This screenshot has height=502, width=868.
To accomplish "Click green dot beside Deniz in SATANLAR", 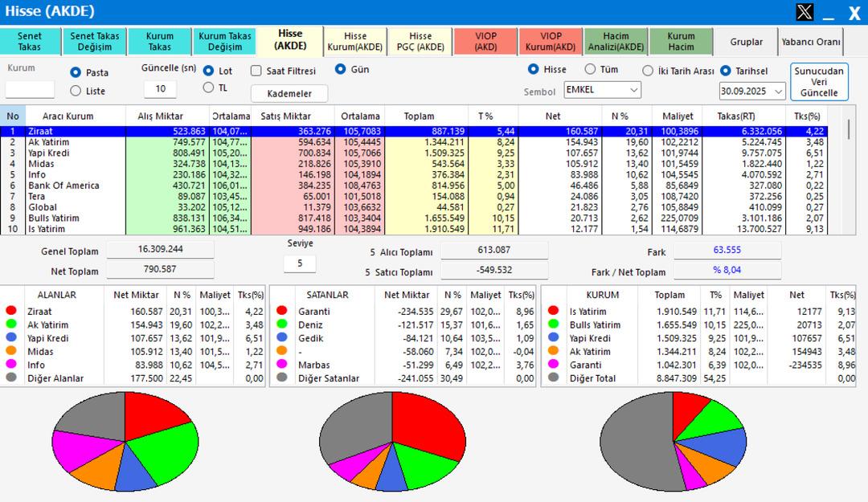I will click(x=281, y=325).
